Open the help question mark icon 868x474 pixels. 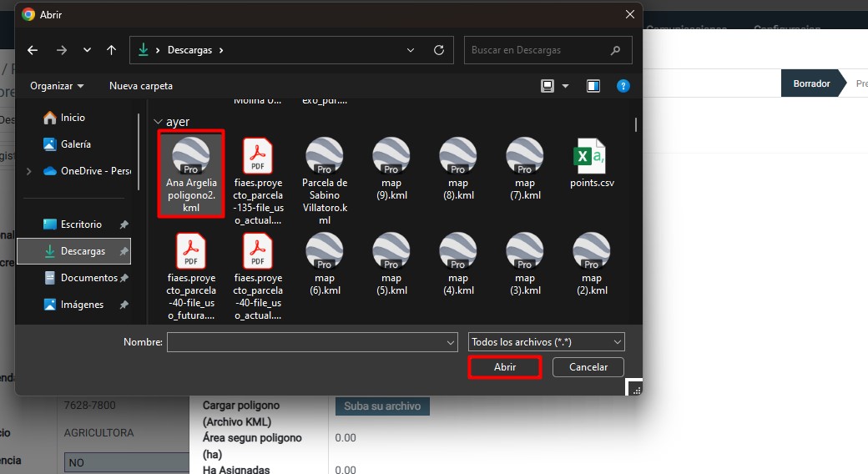click(623, 86)
